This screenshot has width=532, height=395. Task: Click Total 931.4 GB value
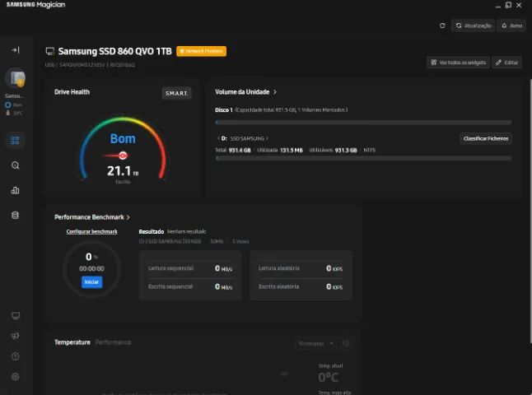(x=240, y=151)
